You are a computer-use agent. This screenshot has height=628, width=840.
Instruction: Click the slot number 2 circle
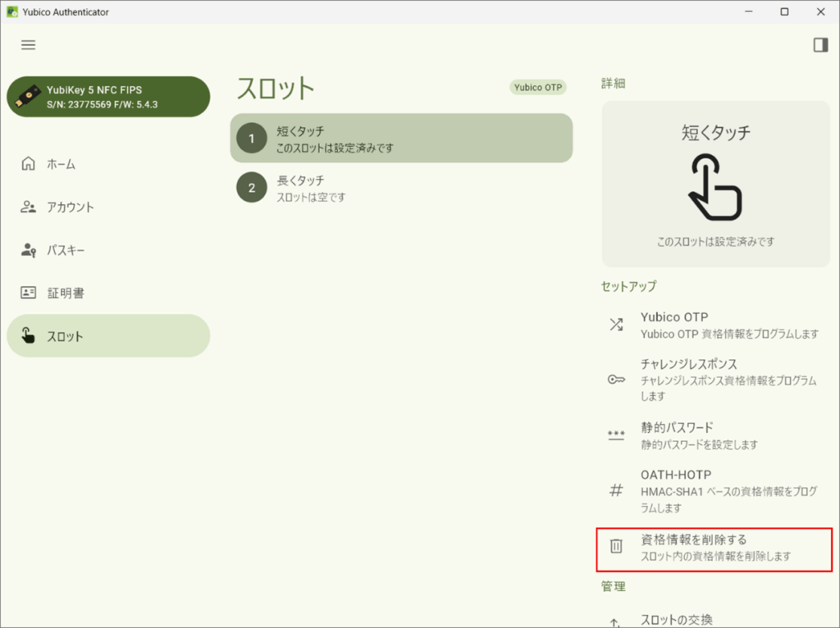252,188
